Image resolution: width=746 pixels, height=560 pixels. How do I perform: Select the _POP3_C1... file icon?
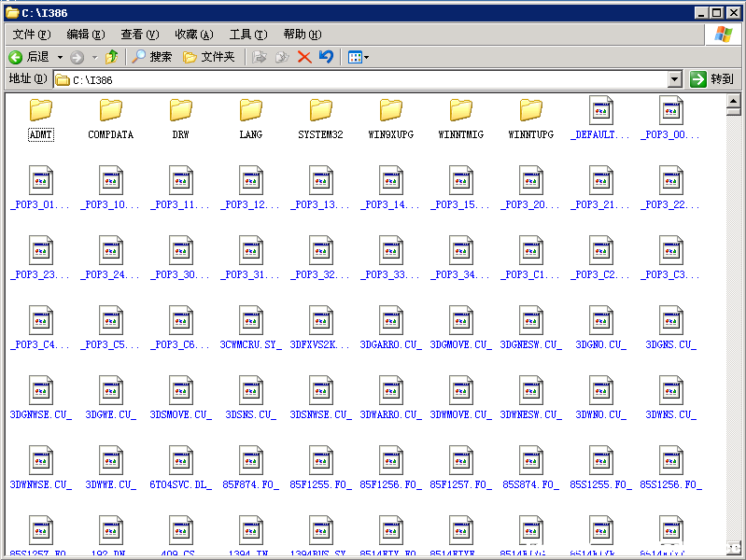(531, 250)
